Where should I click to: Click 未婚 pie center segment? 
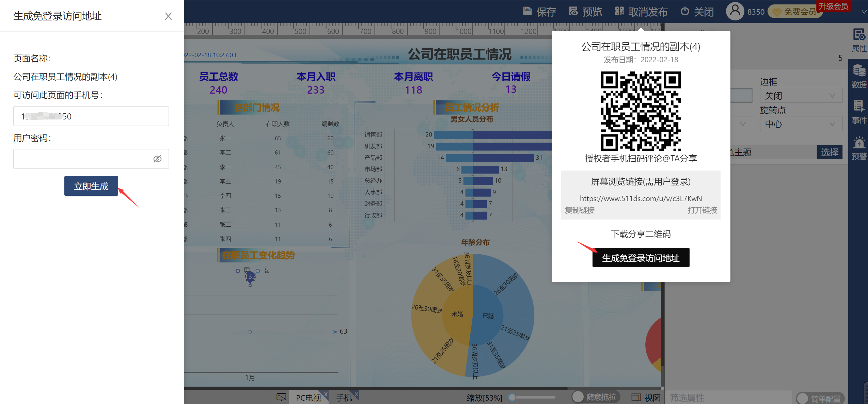[457, 314]
